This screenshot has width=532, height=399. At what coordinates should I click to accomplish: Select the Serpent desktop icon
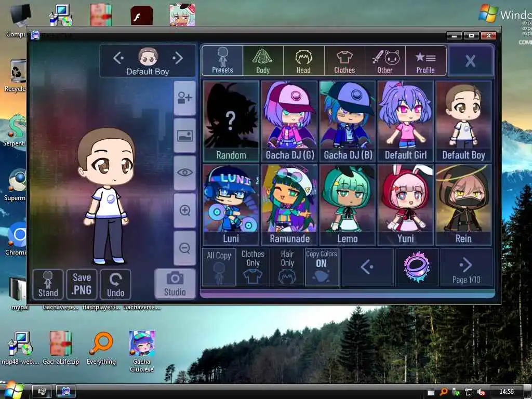[14, 130]
